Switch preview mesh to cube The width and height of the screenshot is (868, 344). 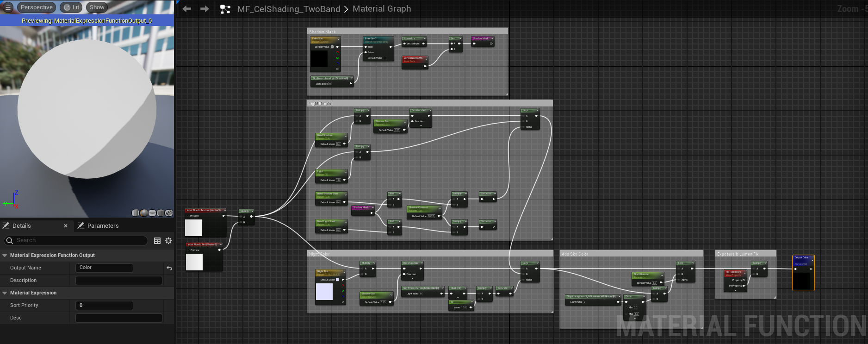(x=161, y=213)
